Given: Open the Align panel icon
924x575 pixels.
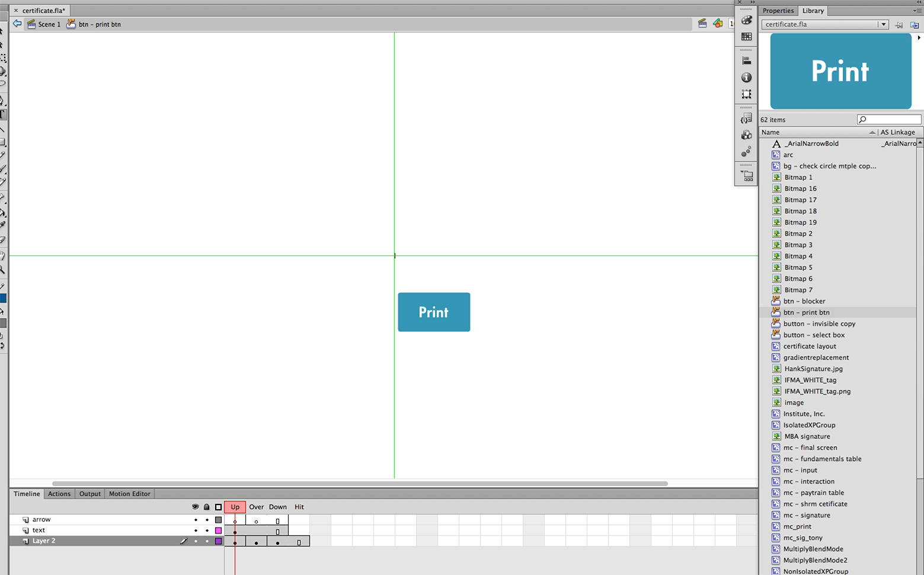Looking at the screenshot, I should pos(746,60).
